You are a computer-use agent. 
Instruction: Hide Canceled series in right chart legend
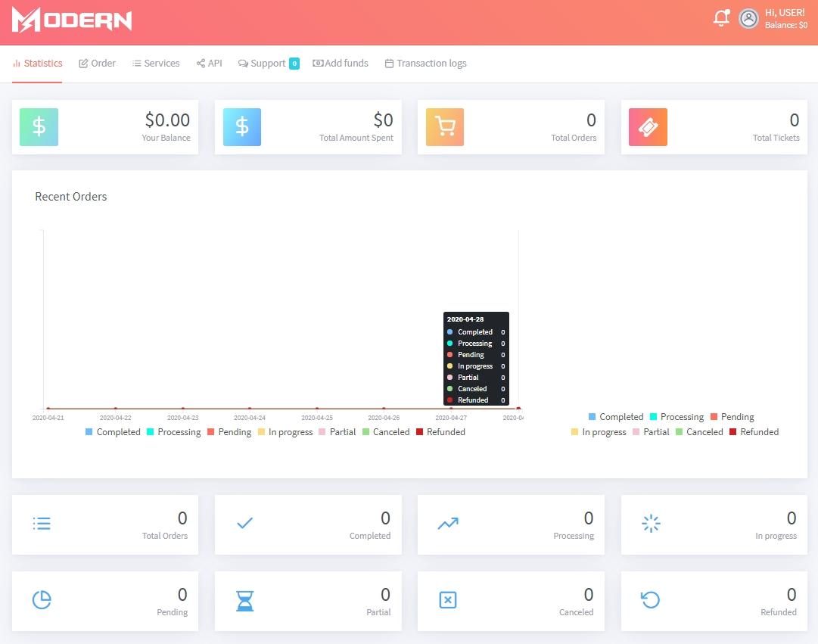pyautogui.click(x=698, y=432)
